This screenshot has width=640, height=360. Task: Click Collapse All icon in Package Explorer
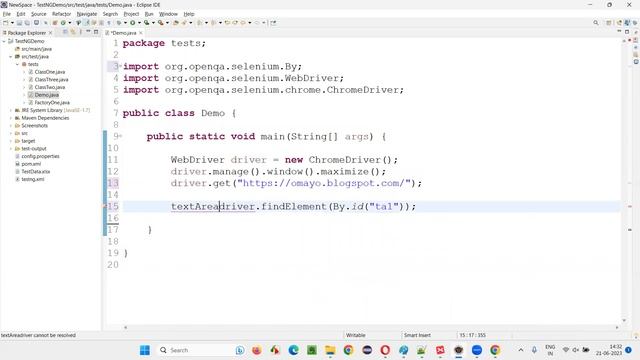65,32
